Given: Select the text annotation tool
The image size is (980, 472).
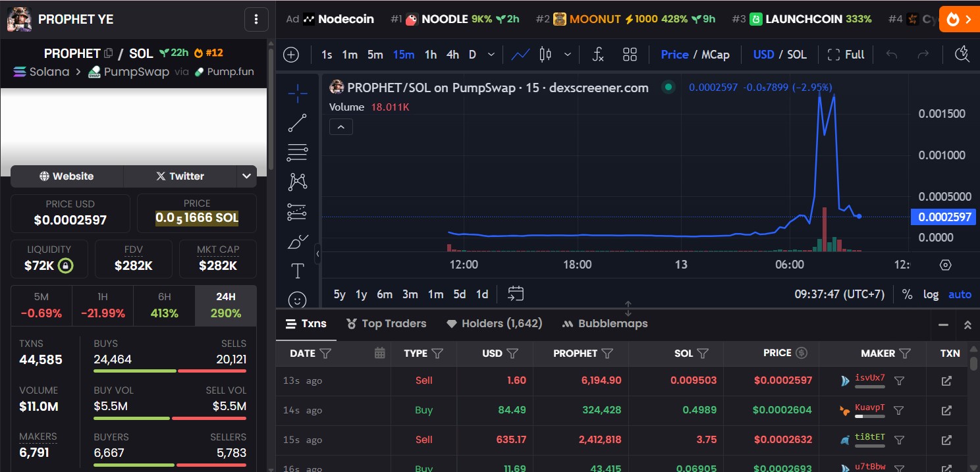Looking at the screenshot, I should click(297, 271).
